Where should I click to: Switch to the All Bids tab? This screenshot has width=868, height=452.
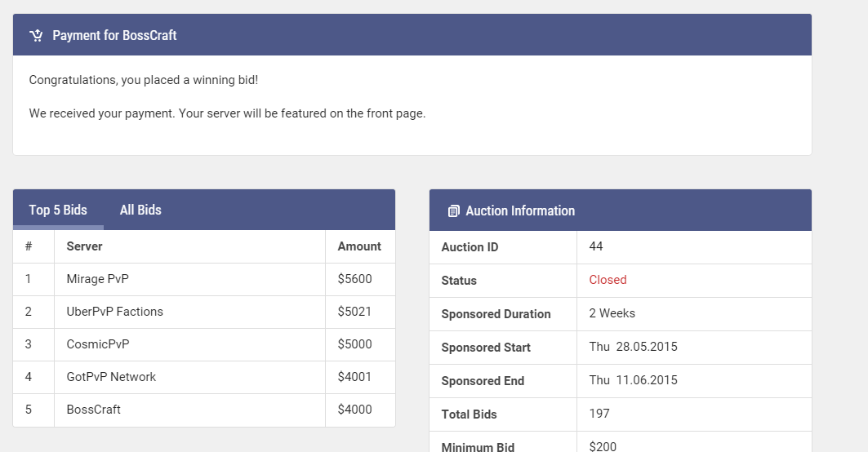140,210
